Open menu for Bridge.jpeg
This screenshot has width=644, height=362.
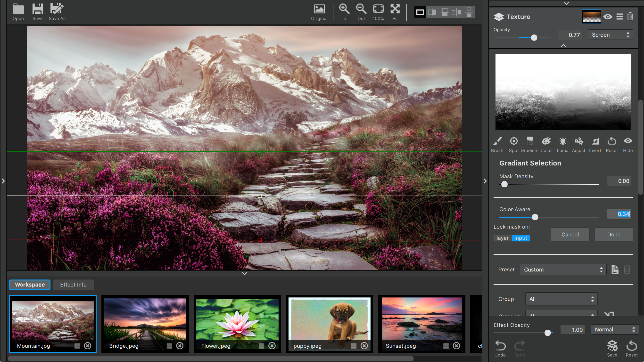click(169, 346)
